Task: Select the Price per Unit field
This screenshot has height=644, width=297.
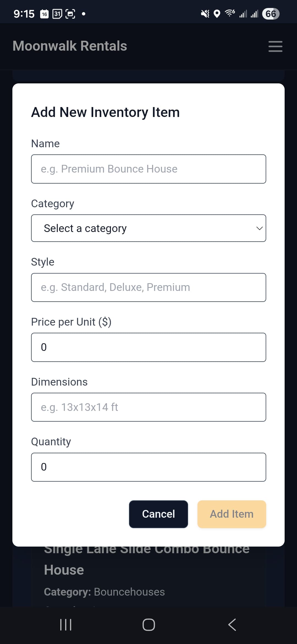Action: (148, 347)
